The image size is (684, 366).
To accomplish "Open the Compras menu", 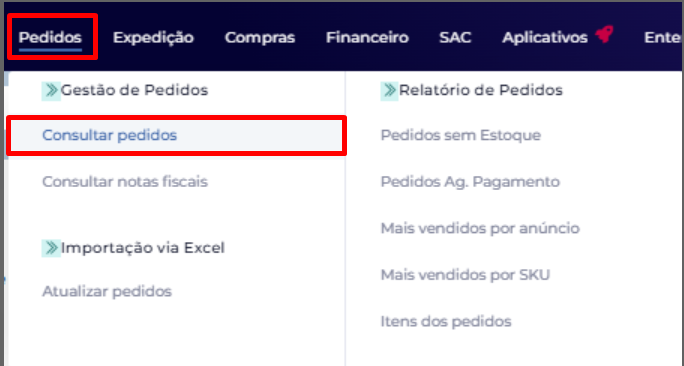I will 260,38.
